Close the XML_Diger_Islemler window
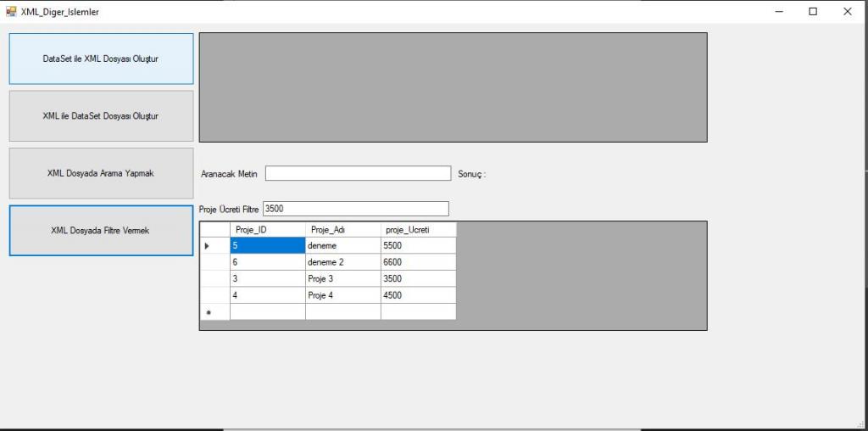The image size is (868, 431). (x=848, y=11)
